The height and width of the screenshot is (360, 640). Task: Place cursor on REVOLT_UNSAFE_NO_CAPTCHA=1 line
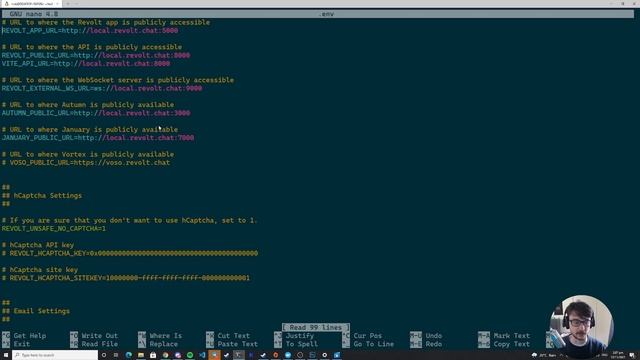54,229
